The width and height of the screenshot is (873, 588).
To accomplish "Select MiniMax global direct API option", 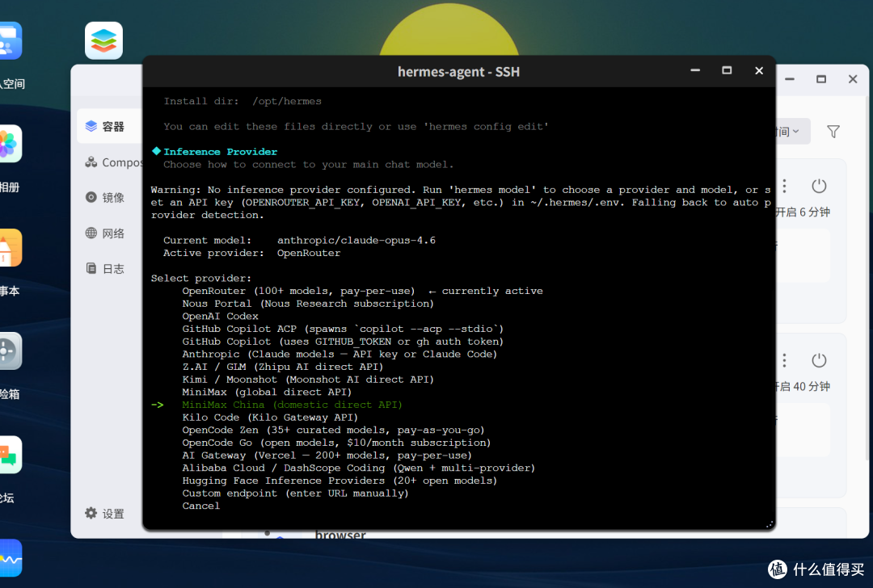I will 267,393.
